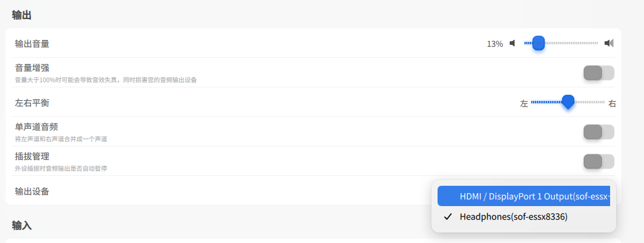Click the 输出音量 row label
The height and width of the screenshot is (243, 644).
(x=32, y=44)
